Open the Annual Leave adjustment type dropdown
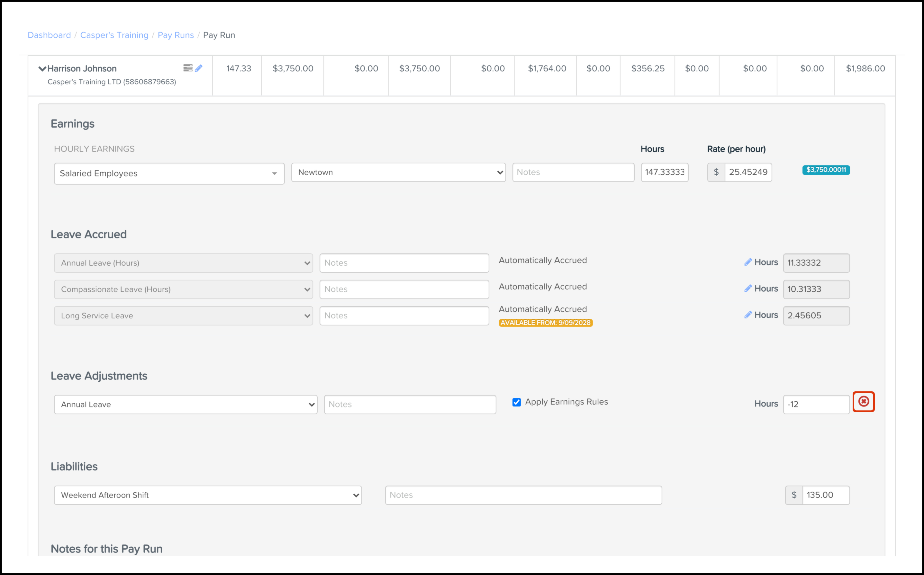Image resolution: width=924 pixels, height=575 pixels. coord(186,404)
